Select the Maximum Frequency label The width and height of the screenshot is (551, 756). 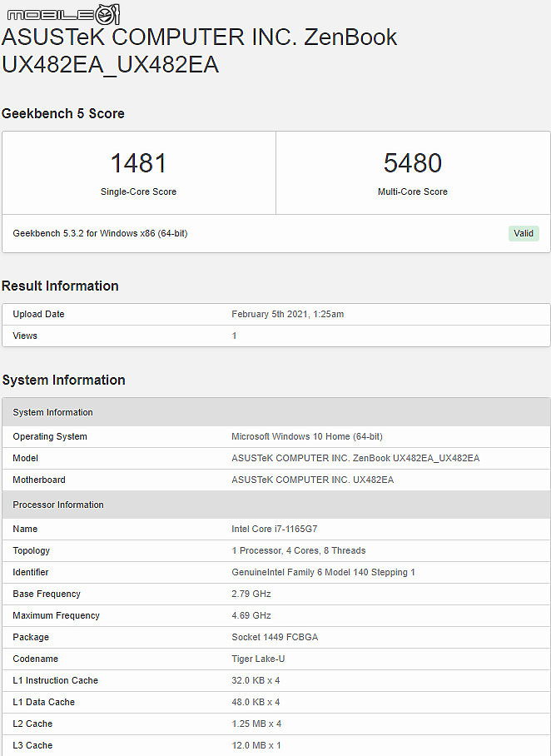tap(57, 615)
